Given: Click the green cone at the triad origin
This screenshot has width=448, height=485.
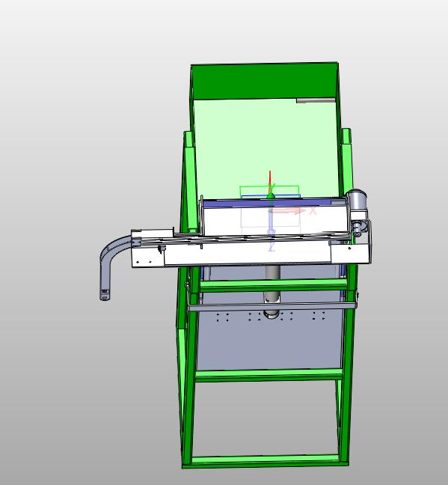Looking at the screenshot, I should pos(271,196).
